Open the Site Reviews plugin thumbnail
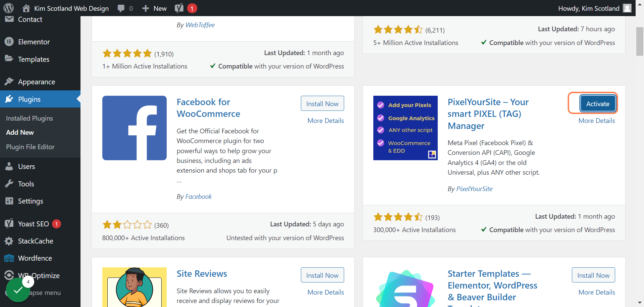 [135, 287]
